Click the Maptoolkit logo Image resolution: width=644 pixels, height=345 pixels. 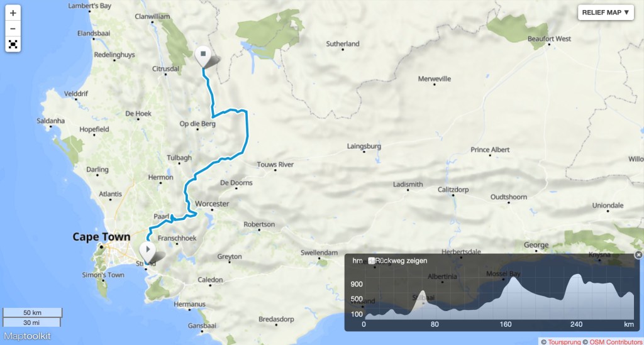point(27,336)
